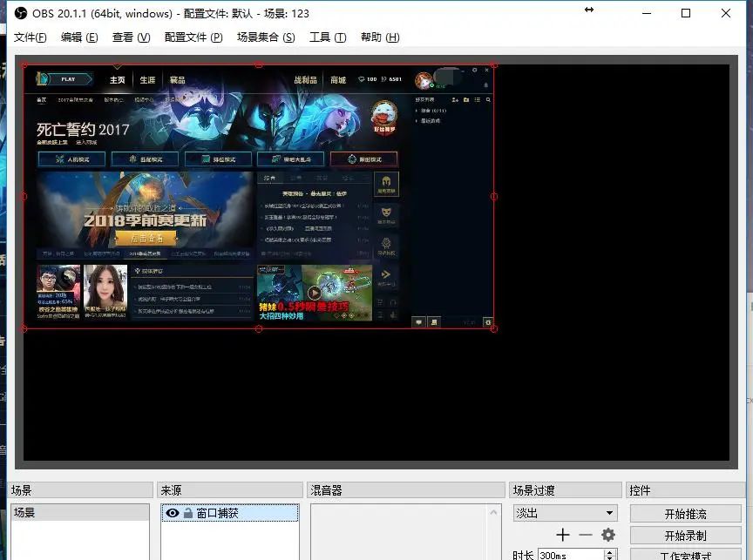This screenshot has height=560, width=753.
Task: Increase 时长 duration with up arrow
Action: (x=610, y=553)
